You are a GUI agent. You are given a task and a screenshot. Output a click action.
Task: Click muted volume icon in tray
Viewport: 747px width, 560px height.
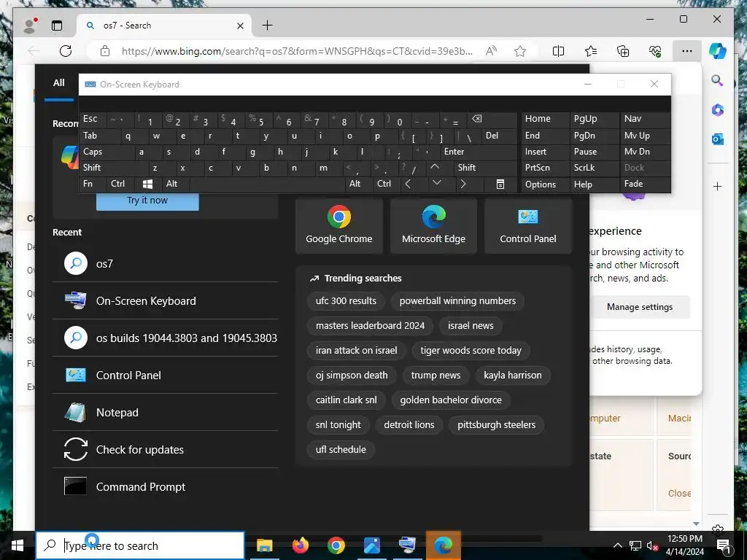point(653,545)
